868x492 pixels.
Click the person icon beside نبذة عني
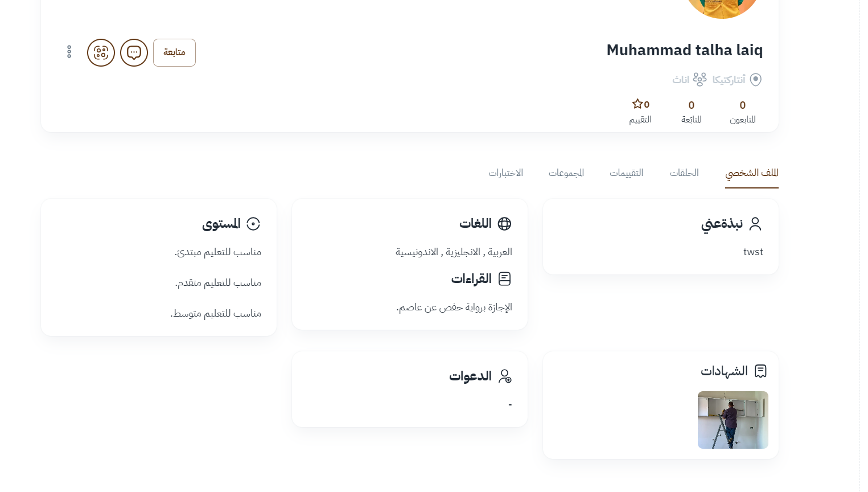click(755, 224)
